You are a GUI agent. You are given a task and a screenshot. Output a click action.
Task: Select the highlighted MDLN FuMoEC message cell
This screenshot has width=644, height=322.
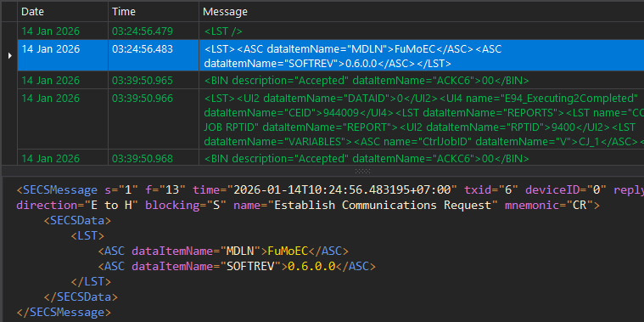tap(422, 55)
